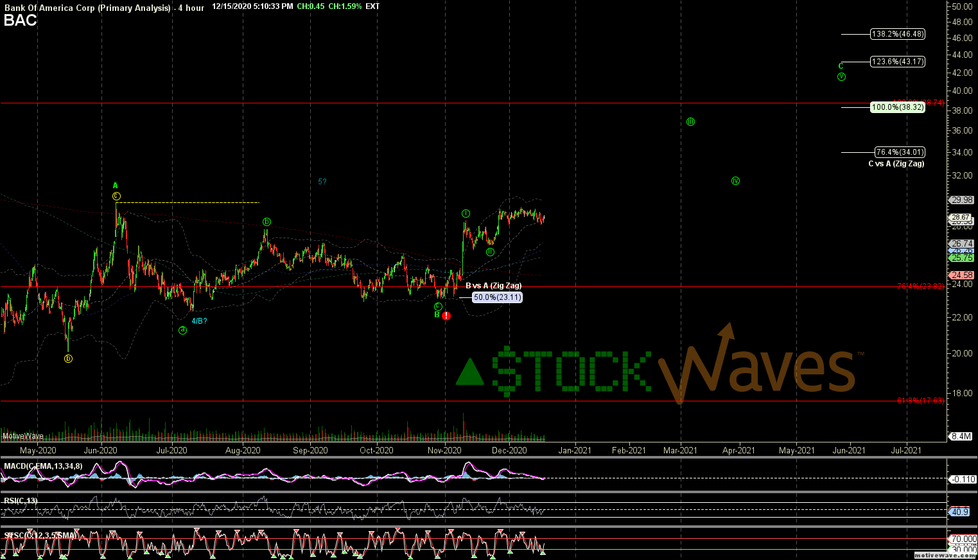Select the EXT session indicator

click(x=372, y=6)
